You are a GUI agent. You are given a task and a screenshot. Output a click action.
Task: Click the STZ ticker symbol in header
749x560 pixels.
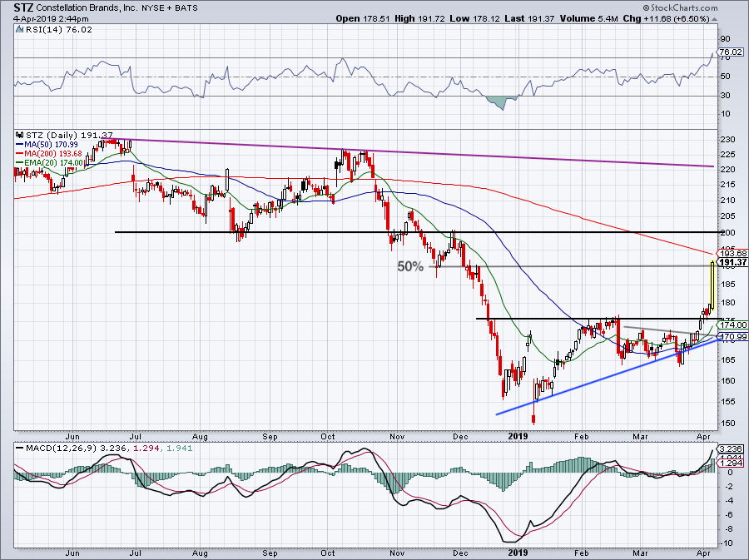pos(23,7)
